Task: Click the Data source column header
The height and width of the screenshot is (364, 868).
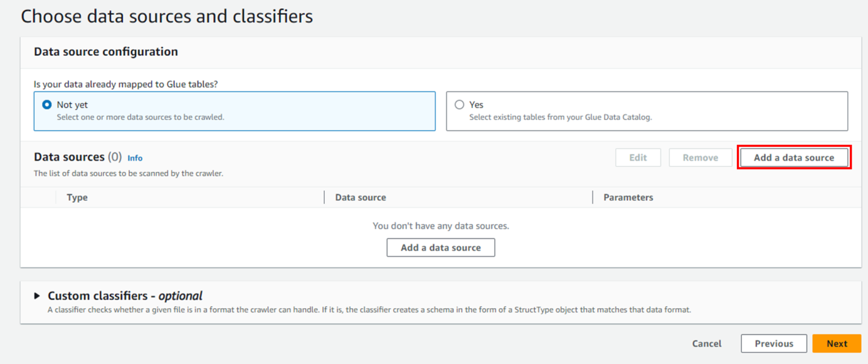Action: pyautogui.click(x=361, y=198)
